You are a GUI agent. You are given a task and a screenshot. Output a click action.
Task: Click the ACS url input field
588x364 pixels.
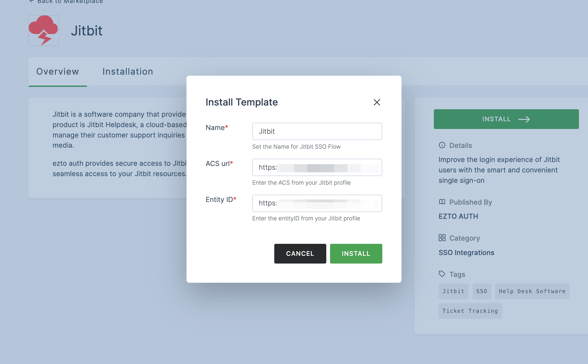pyautogui.click(x=317, y=167)
